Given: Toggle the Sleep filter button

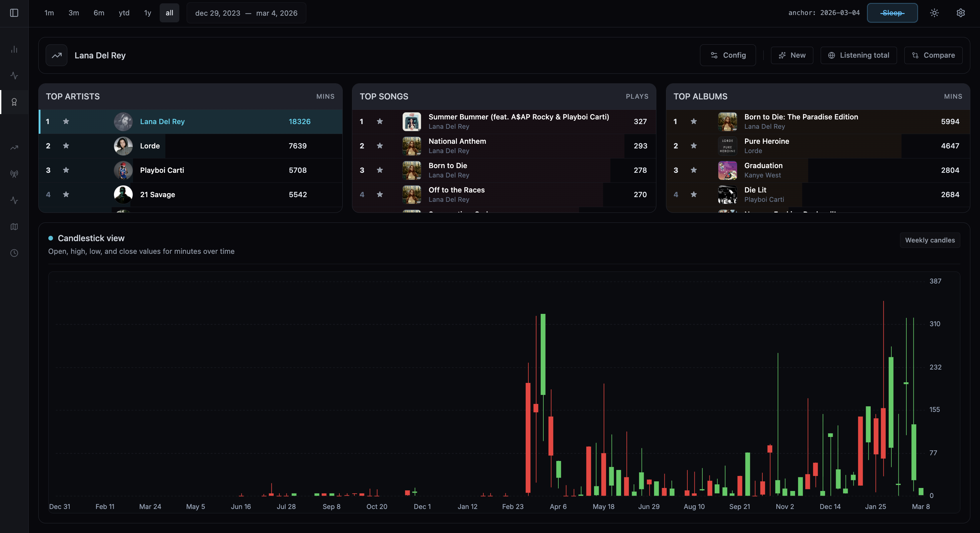Looking at the screenshot, I should 892,13.
